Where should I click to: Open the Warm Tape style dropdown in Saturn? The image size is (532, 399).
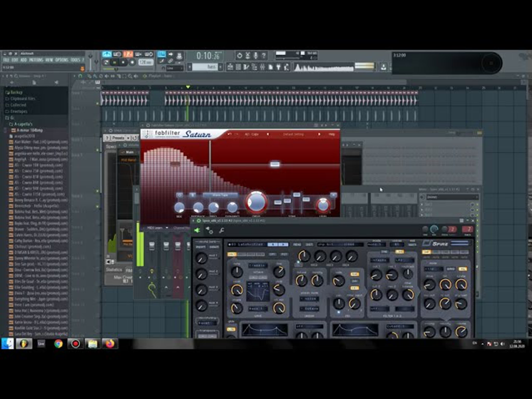tap(220, 195)
